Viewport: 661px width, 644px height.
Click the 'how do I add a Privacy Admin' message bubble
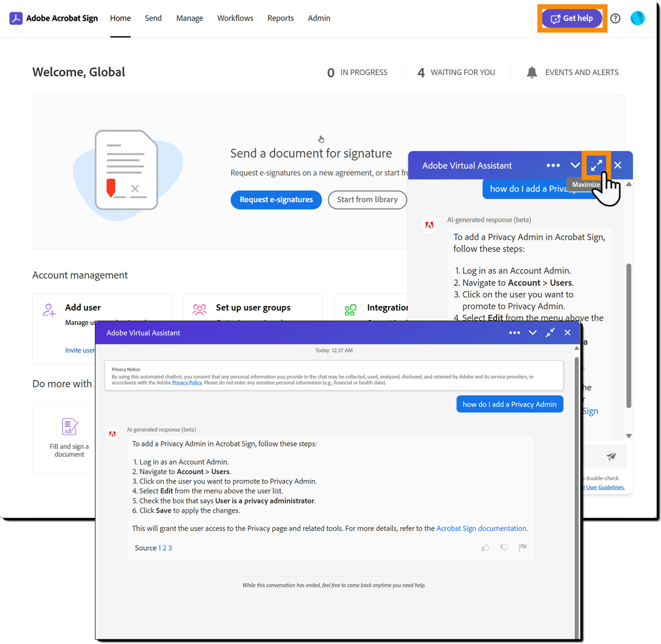point(510,404)
